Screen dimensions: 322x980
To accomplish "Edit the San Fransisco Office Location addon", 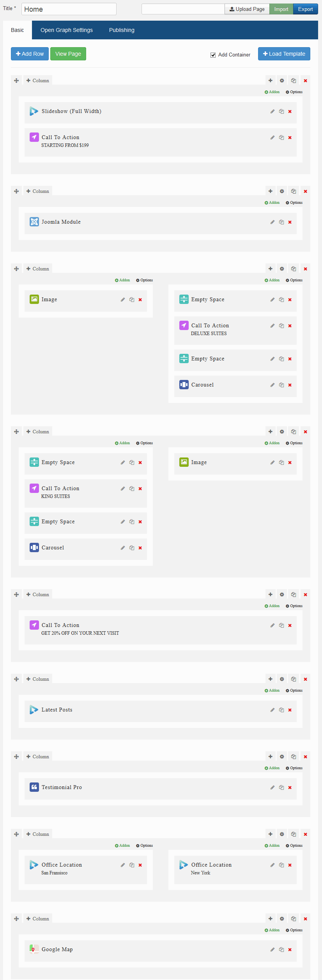I will tap(123, 865).
